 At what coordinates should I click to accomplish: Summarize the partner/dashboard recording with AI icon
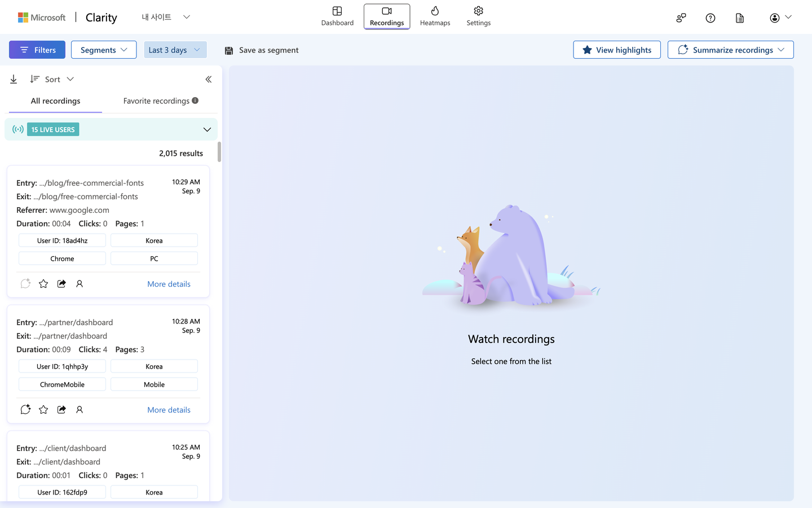(25, 410)
